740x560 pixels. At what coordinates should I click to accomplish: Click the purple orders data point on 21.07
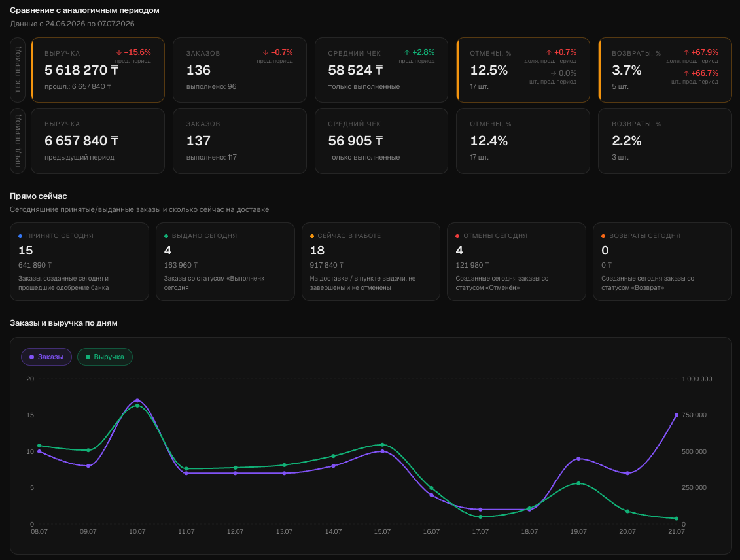[x=677, y=415]
